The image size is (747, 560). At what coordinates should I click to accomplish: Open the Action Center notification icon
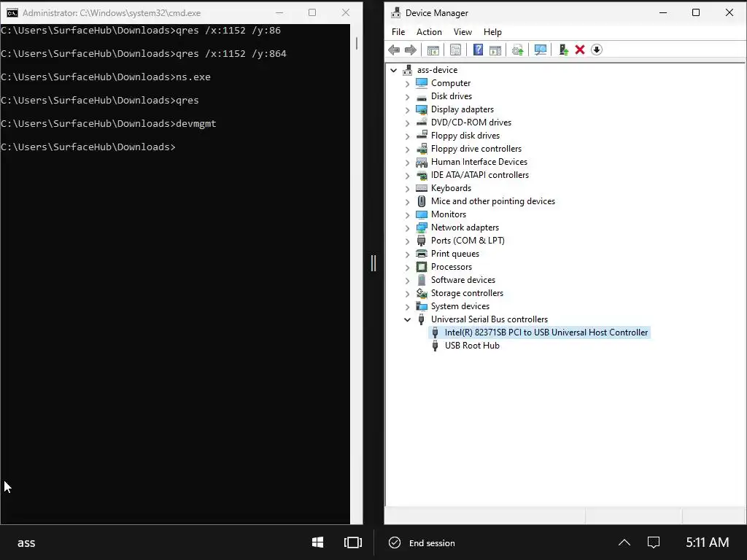click(x=654, y=542)
